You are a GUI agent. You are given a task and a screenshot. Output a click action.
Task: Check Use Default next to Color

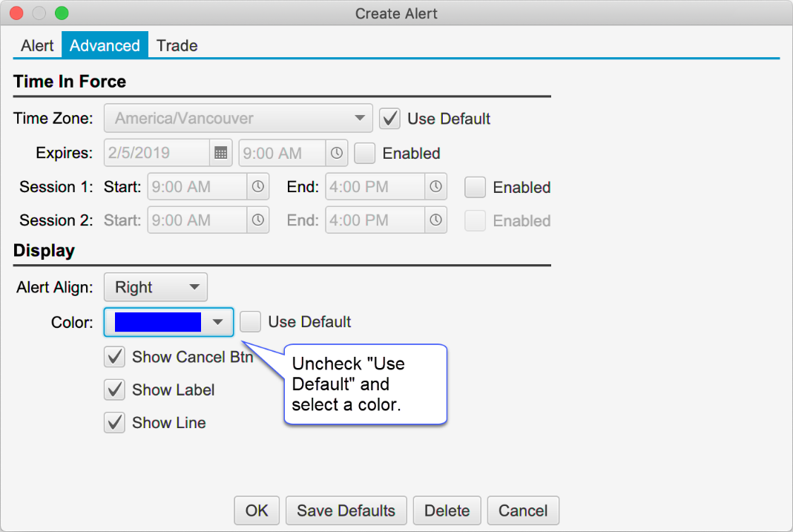pyautogui.click(x=251, y=322)
